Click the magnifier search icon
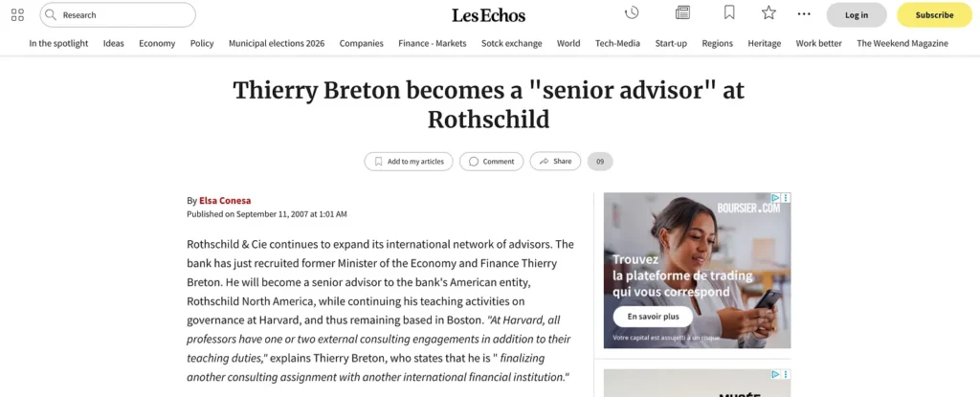Screen dimensions: 980x397 tap(52, 14)
